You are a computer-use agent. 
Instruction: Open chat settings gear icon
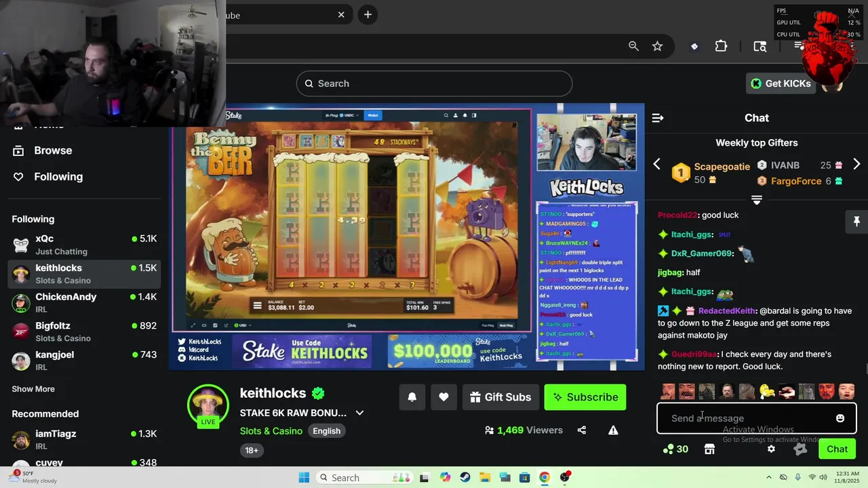(x=771, y=449)
